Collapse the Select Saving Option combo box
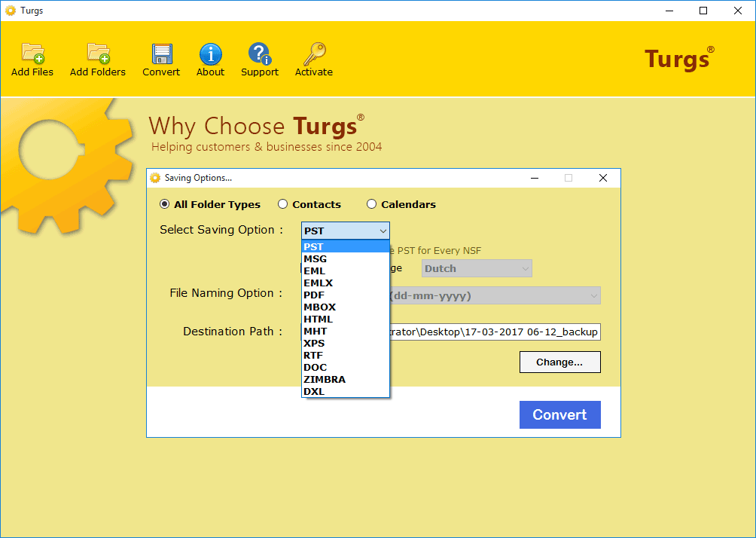Image resolution: width=756 pixels, height=538 pixels. coord(345,231)
